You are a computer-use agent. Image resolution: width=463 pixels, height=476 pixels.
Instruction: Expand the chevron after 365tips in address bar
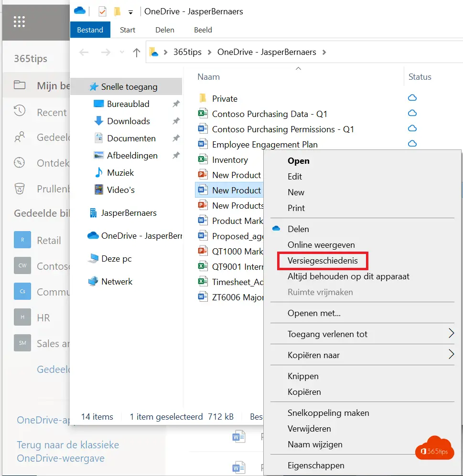coord(209,52)
